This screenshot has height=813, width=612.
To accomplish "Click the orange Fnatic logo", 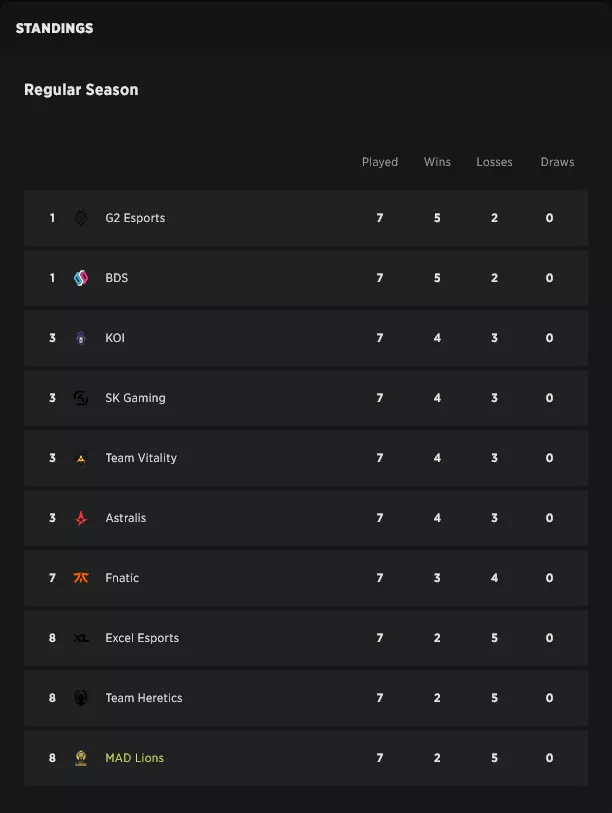I will pyautogui.click(x=80, y=578).
